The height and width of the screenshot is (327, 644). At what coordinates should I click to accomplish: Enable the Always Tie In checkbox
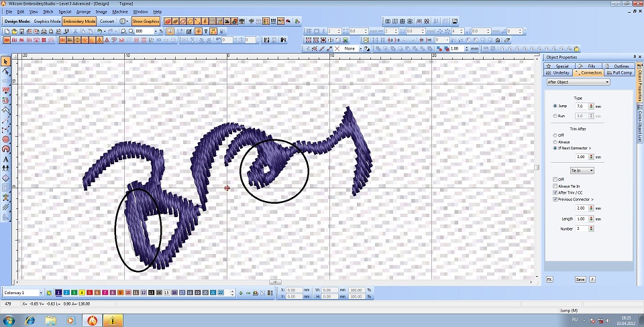coord(555,186)
